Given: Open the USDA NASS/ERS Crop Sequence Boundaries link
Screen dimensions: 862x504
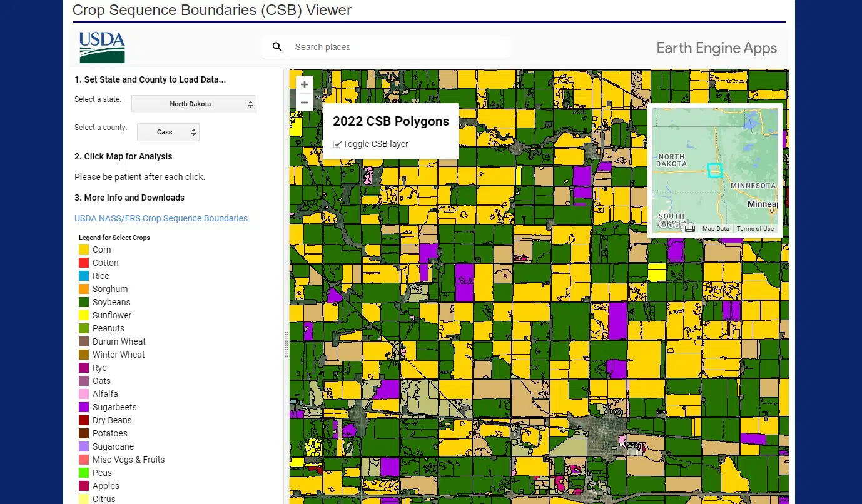Looking at the screenshot, I should [161, 218].
